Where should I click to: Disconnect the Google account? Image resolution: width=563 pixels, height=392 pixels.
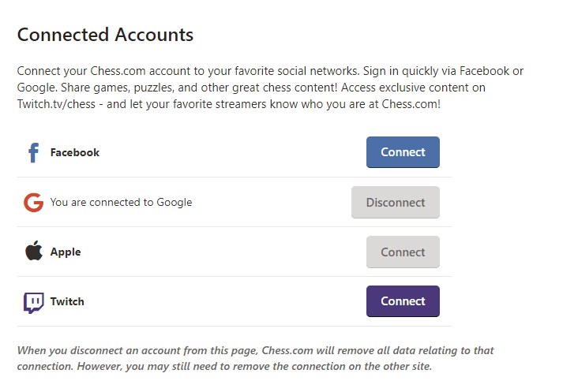(395, 203)
